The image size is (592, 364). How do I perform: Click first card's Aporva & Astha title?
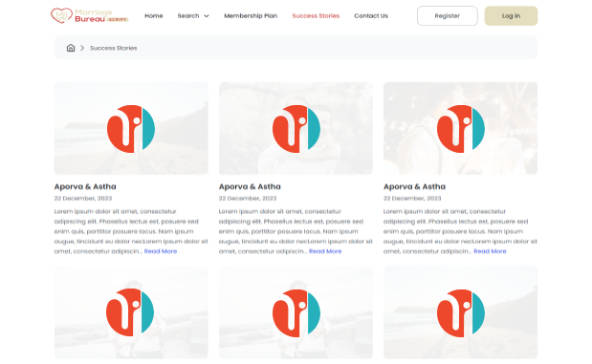pyautogui.click(x=85, y=186)
